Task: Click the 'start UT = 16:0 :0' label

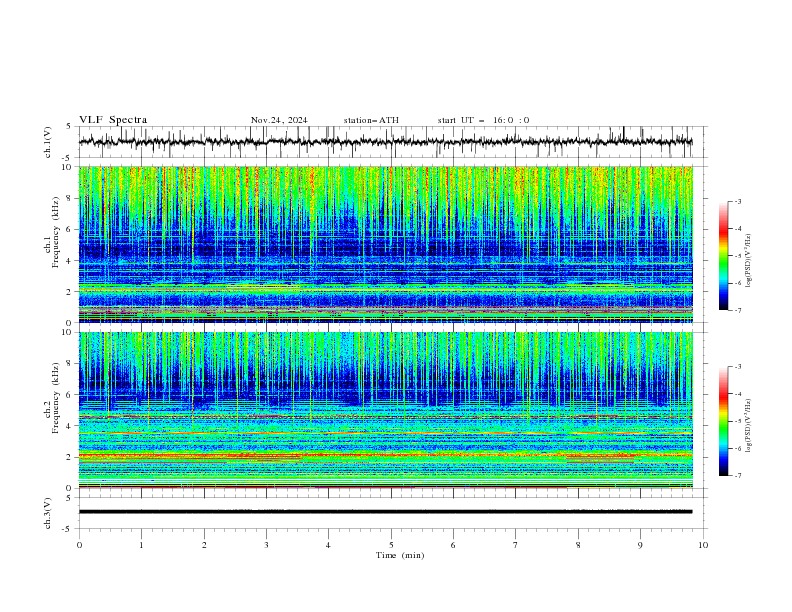Action: (483, 120)
